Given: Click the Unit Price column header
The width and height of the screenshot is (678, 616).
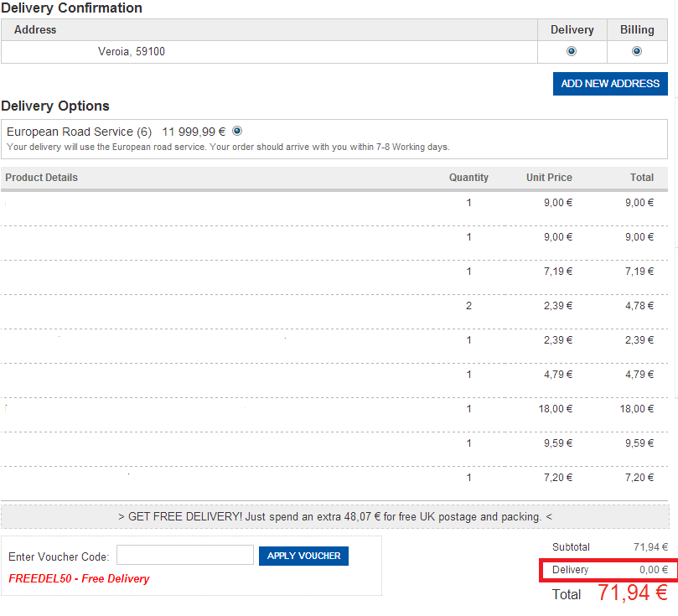Looking at the screenshot, I should pos(549,178).
